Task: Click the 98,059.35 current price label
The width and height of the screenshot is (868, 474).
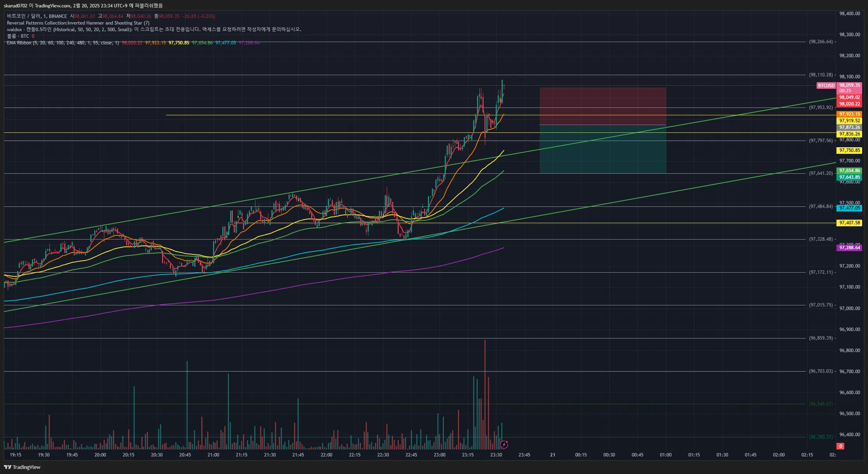Action: coord(850,85)
